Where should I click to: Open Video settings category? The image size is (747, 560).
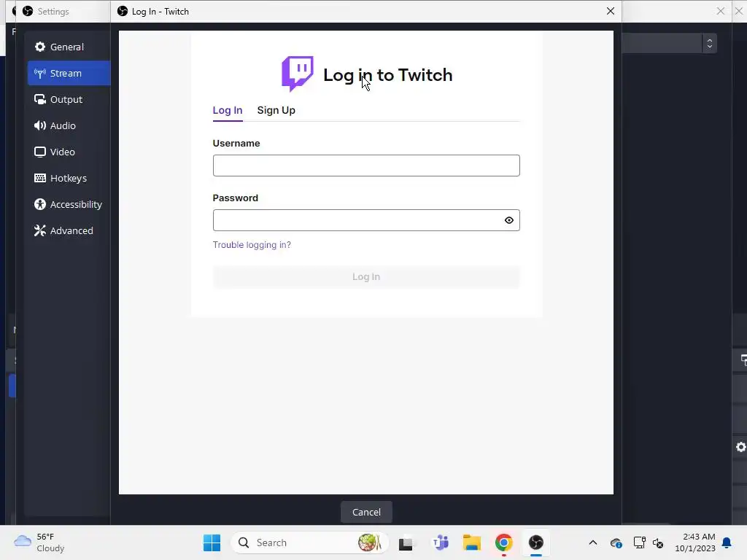pos(69,152)
